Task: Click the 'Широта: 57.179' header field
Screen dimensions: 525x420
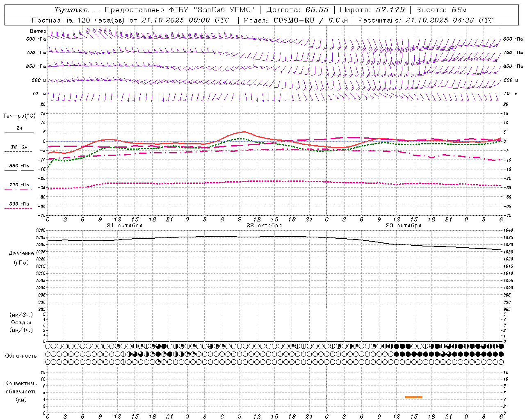Action: click(372, 10)
